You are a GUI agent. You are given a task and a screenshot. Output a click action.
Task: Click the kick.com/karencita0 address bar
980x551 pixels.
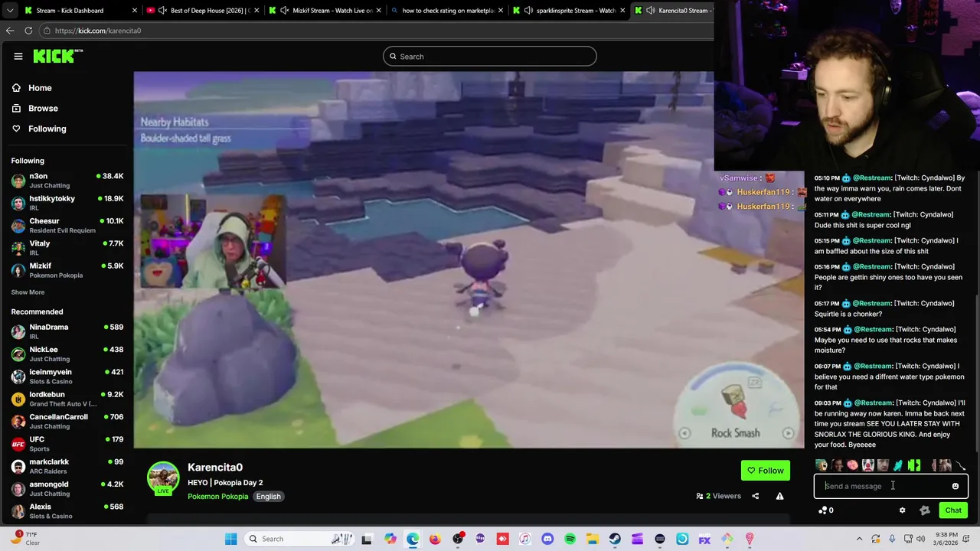pyautogui.click(x=375, y=31)
